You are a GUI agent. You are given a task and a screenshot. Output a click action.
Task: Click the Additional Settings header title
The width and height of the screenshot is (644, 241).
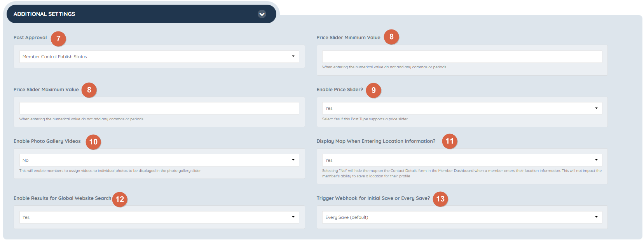click(44, 14)
